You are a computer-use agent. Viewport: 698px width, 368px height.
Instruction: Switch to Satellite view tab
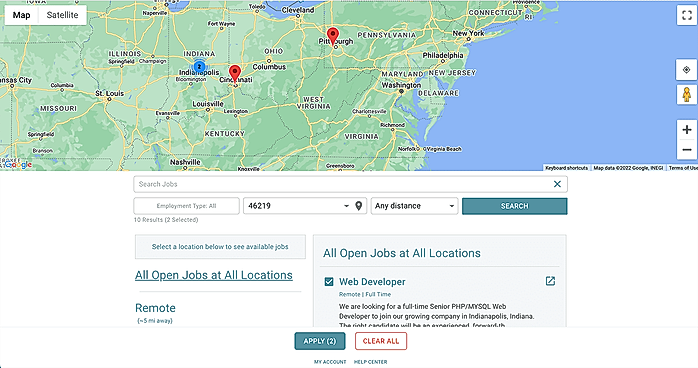pos(62,15)
